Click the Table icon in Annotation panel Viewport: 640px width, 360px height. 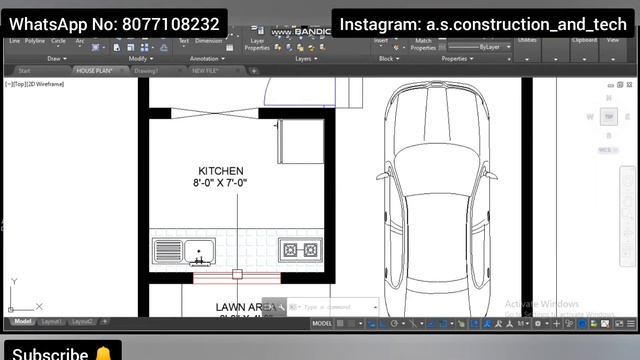pos(230,48)
